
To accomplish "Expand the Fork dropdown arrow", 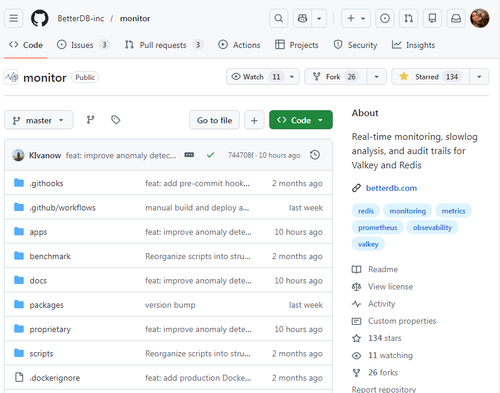I will [x=377, y=77].
